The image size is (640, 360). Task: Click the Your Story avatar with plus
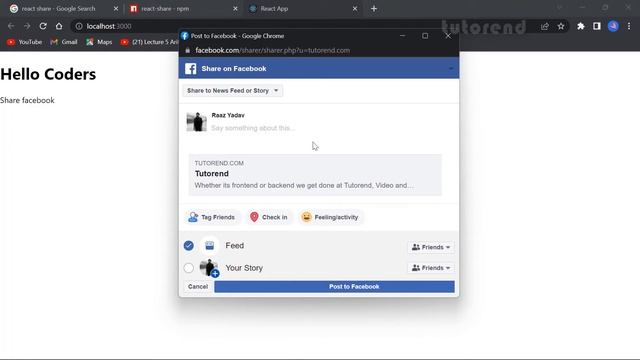tap(210, 268)
